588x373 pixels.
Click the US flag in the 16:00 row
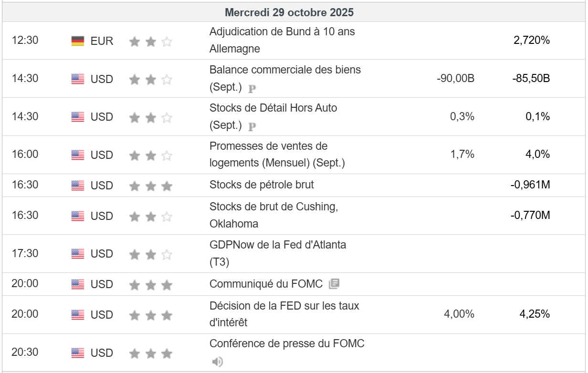[x=78, y=155]
